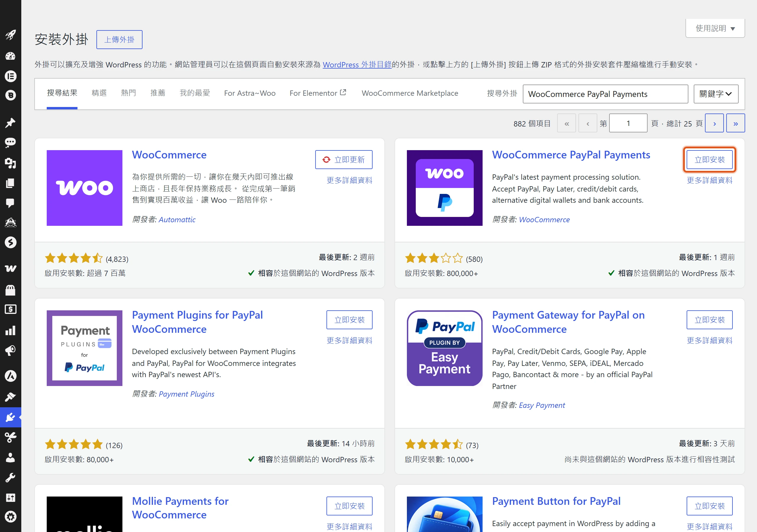Open Appearance paintbrush icon

[x=11, y=397]
